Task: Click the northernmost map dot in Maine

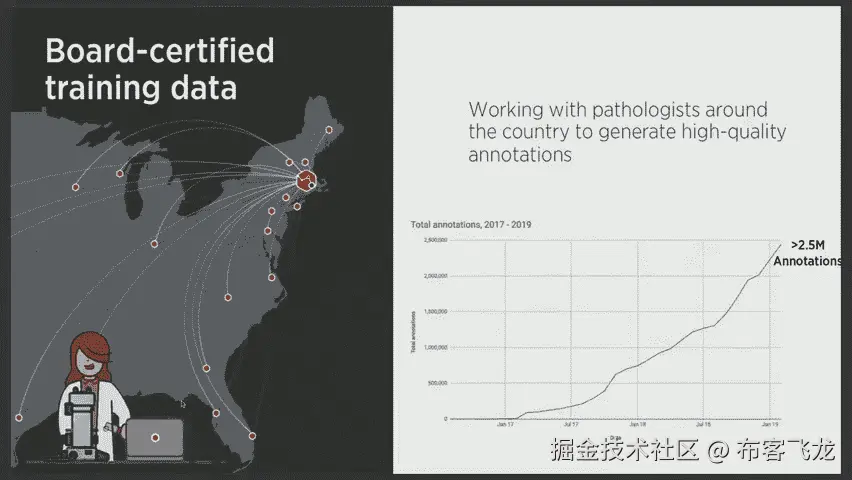Action: pos(329,130)
